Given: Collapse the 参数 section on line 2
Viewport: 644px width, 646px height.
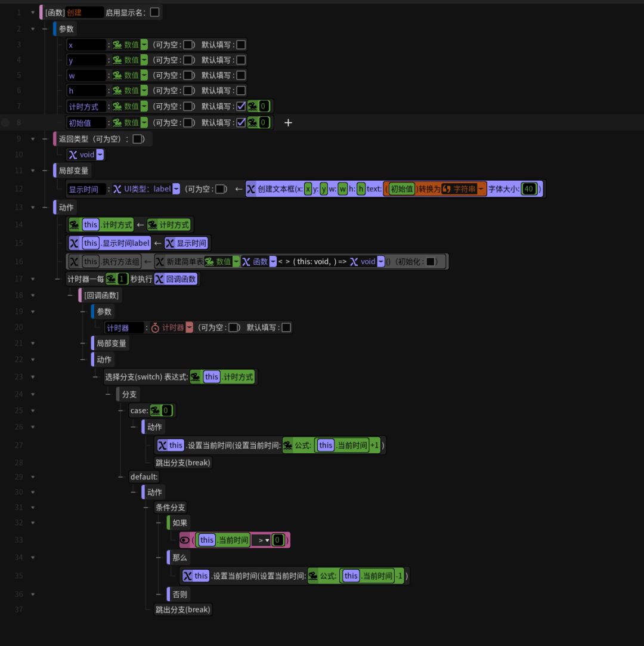Looking at the screenshot, I should pyautogui.click(x=33, y=29).
